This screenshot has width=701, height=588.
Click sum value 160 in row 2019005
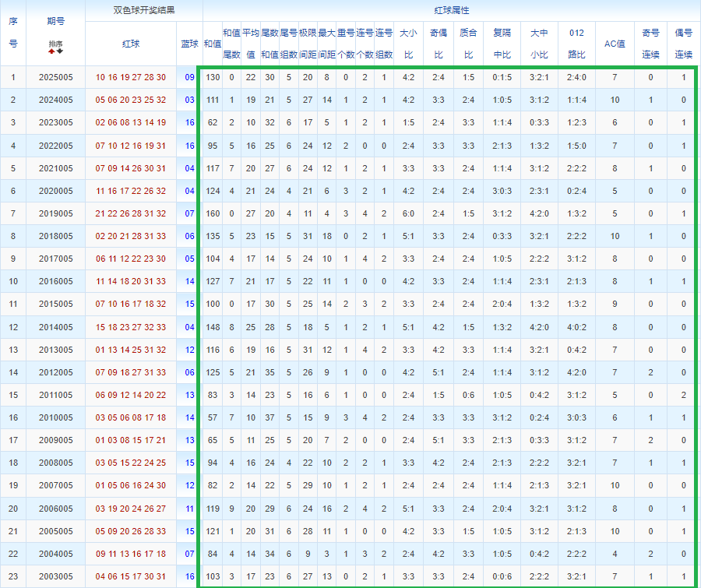(213, 213)
